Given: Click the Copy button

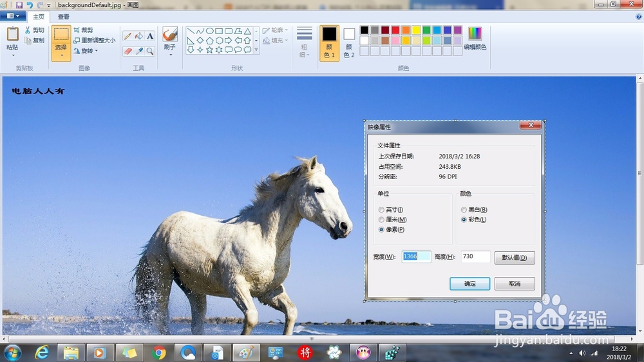Looking at the screenshot, I should [x=35, y=41].
